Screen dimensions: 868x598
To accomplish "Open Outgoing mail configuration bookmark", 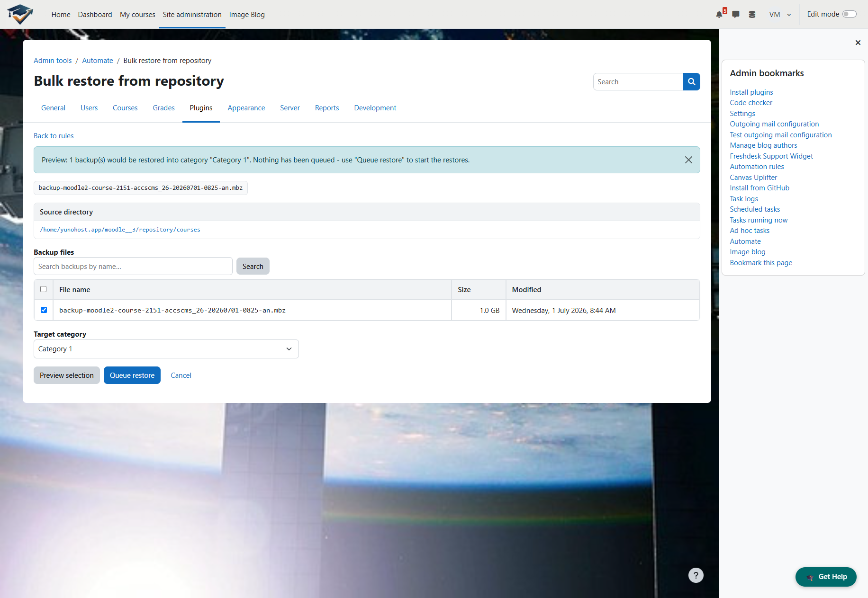I will [x=774, y=124].
